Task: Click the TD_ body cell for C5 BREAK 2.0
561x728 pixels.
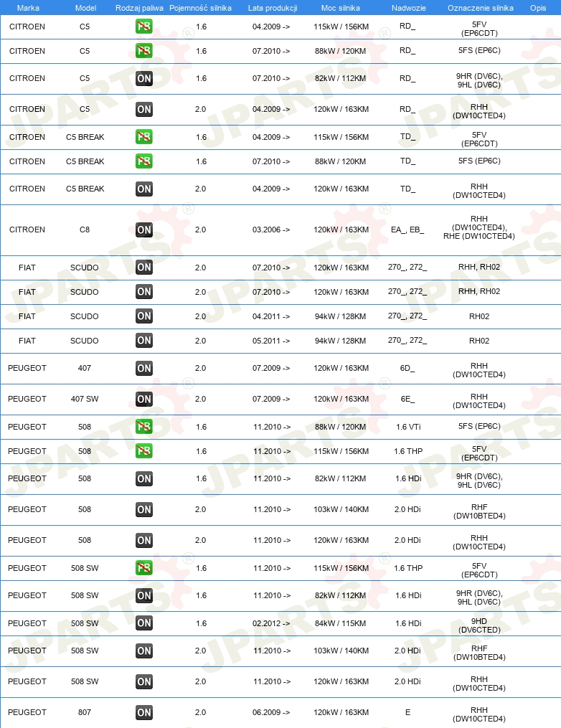Action: coord(407,189)
